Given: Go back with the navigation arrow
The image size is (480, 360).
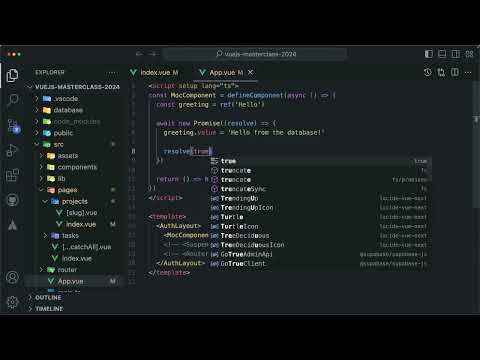Looking at the screenshot, I should pos(140,54).
